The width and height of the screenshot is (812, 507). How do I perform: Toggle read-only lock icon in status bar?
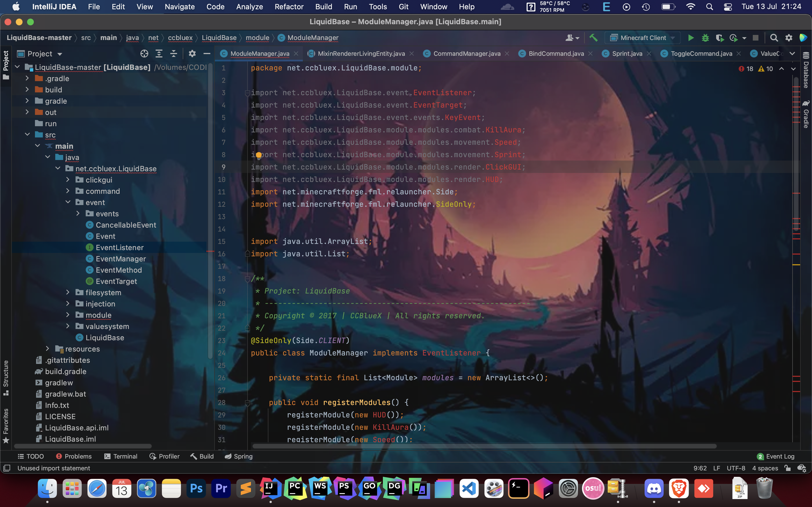tap(787, 468)
